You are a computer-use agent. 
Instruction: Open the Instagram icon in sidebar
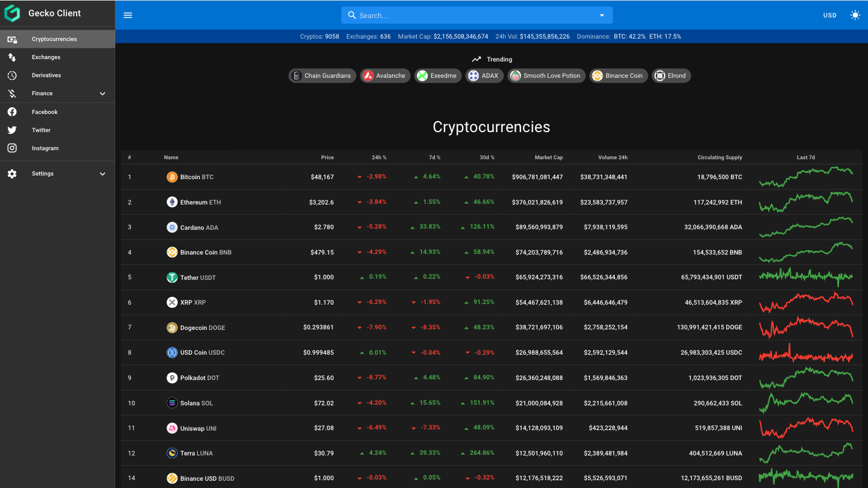click(x=12, y=148)
